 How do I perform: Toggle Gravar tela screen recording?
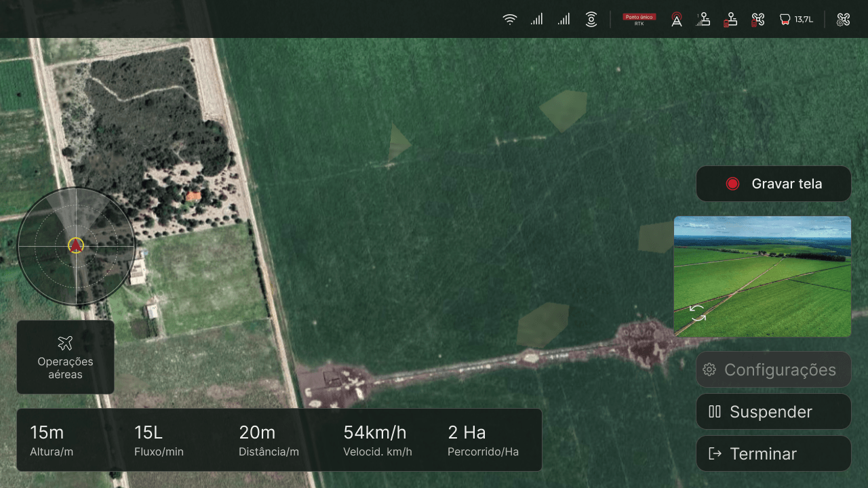774,184
